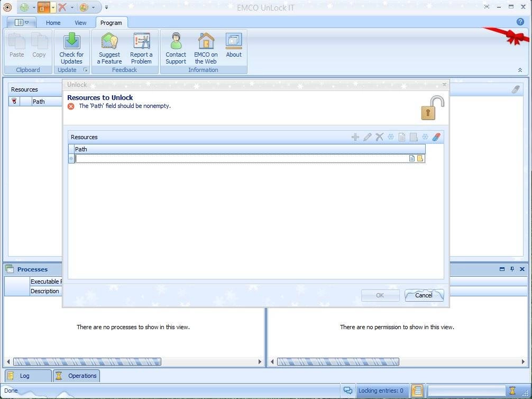532x399 pixels.
Task: Click the Cancel button in Unlock dialog
Action: tap(424, 295)
